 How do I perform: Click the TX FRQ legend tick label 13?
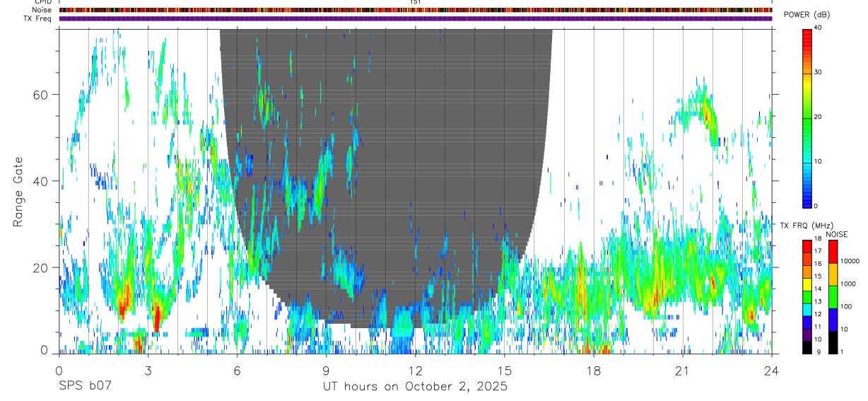click(819, 301)
